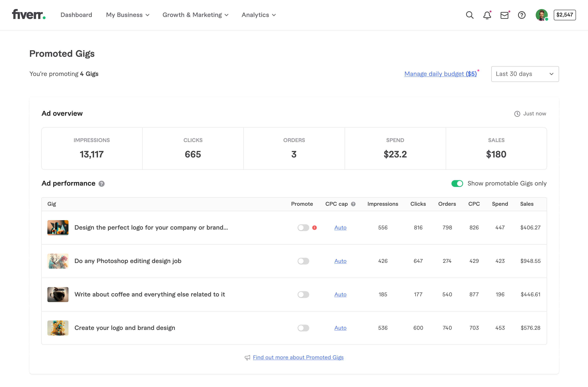Open the Analytics menu
Viewport: 588px width, 387px height.
click(x=258, y=15)
